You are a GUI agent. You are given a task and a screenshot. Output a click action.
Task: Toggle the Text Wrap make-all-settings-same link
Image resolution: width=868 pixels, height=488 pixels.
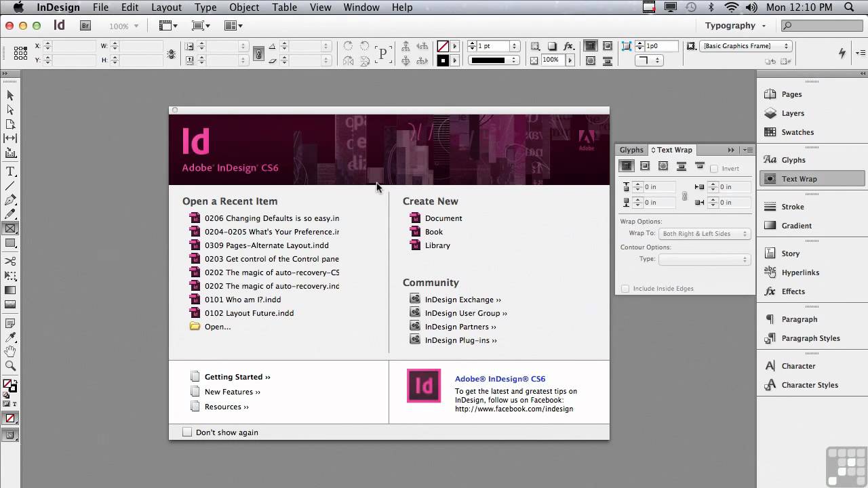point(684,195)
